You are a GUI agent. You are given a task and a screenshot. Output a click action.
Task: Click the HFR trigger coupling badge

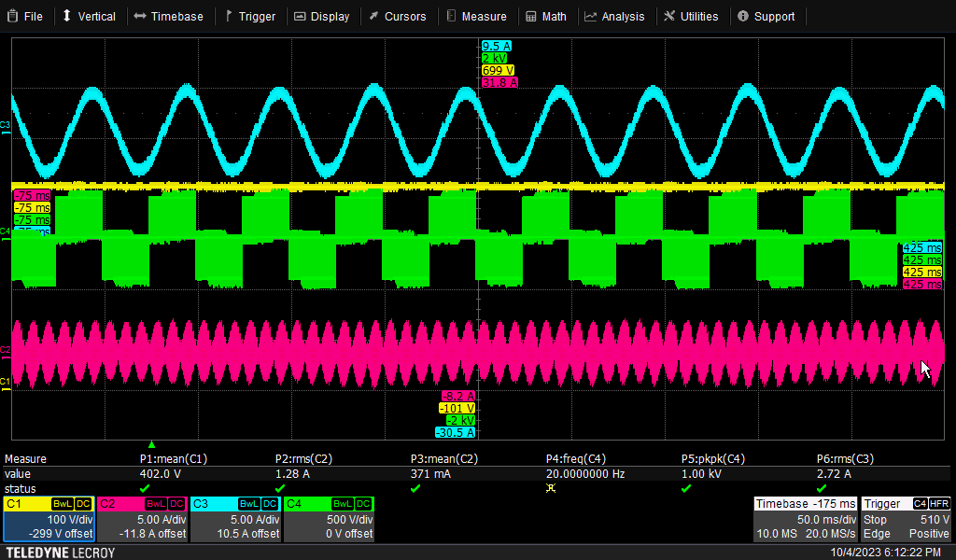(939, 504)
